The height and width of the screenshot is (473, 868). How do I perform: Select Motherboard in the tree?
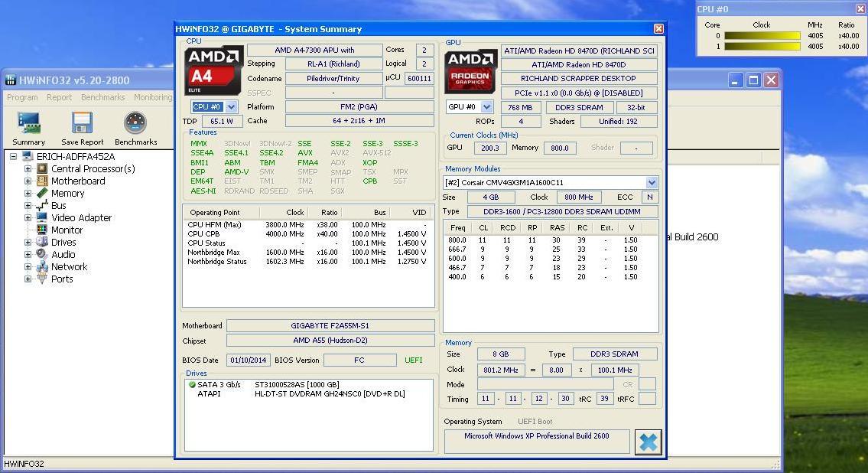click(78, 181)
